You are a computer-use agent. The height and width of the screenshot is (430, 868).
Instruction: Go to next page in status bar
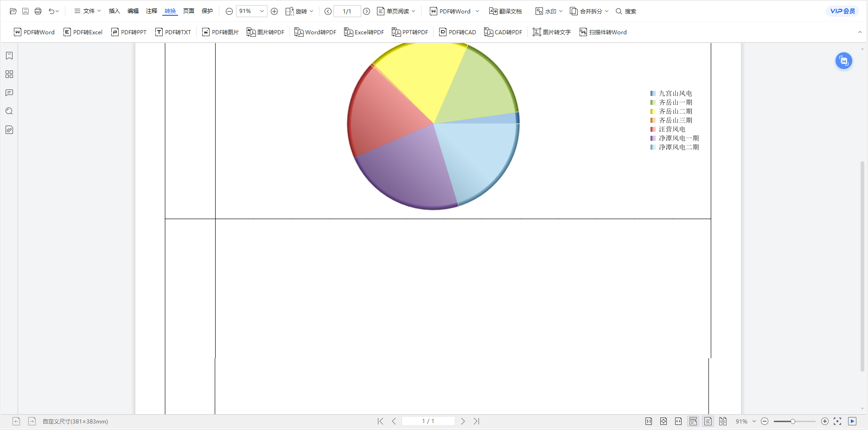point(463,421)
